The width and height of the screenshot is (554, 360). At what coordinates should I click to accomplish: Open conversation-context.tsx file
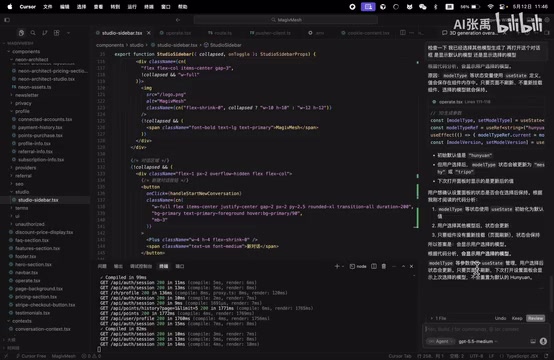(42, 329)
